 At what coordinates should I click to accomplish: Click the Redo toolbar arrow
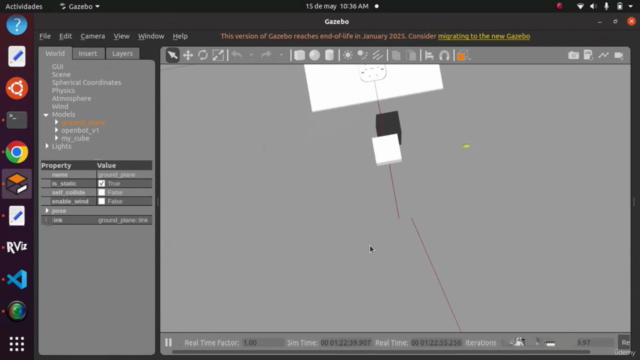tap(266, 55)
